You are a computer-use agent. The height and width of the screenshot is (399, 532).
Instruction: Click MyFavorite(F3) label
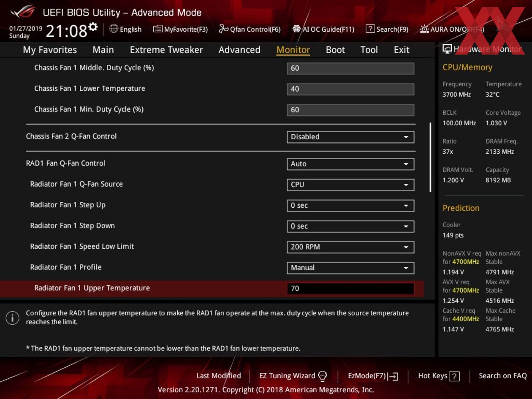186,29
